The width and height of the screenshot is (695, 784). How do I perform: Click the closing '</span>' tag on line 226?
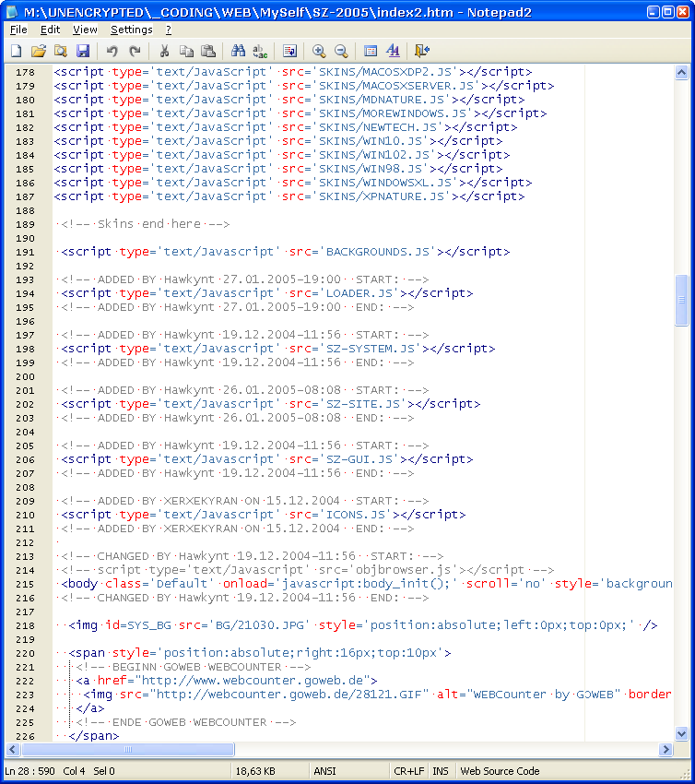pos(94,736)
